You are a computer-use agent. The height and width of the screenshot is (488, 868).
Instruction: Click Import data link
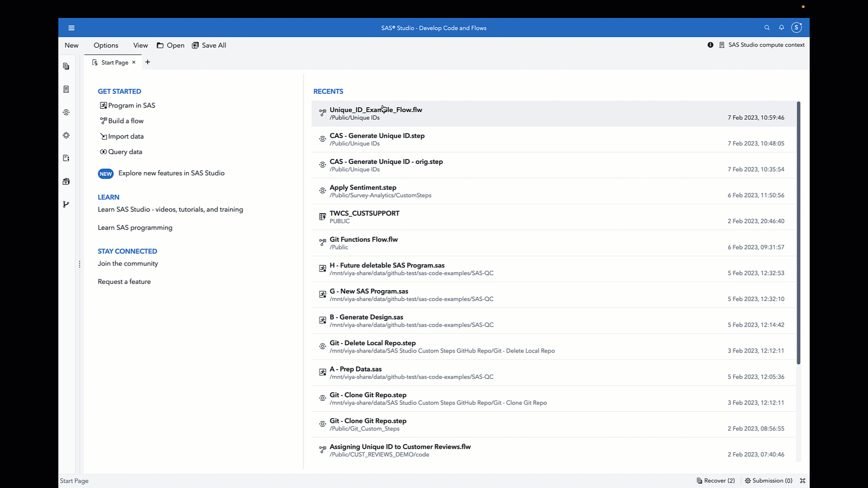coord(122,136)
